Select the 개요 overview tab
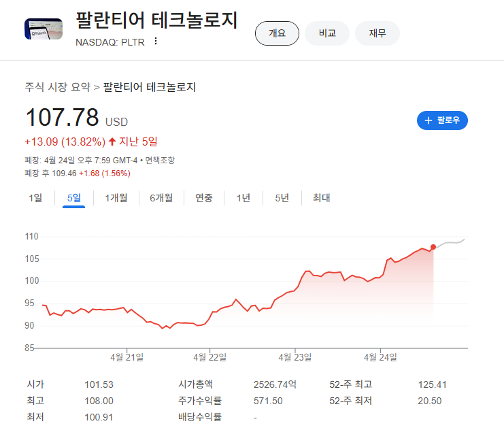The image size is (504, 430). tap(277, 33)
